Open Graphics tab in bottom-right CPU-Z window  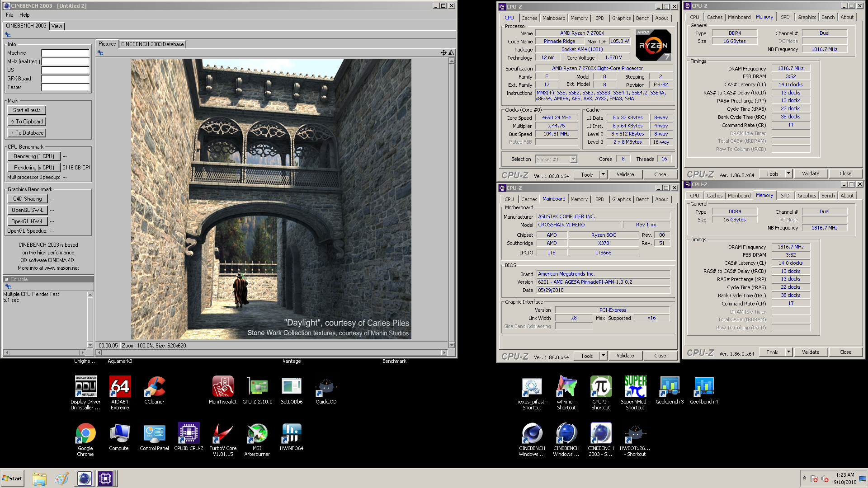(x=807, y=196)
